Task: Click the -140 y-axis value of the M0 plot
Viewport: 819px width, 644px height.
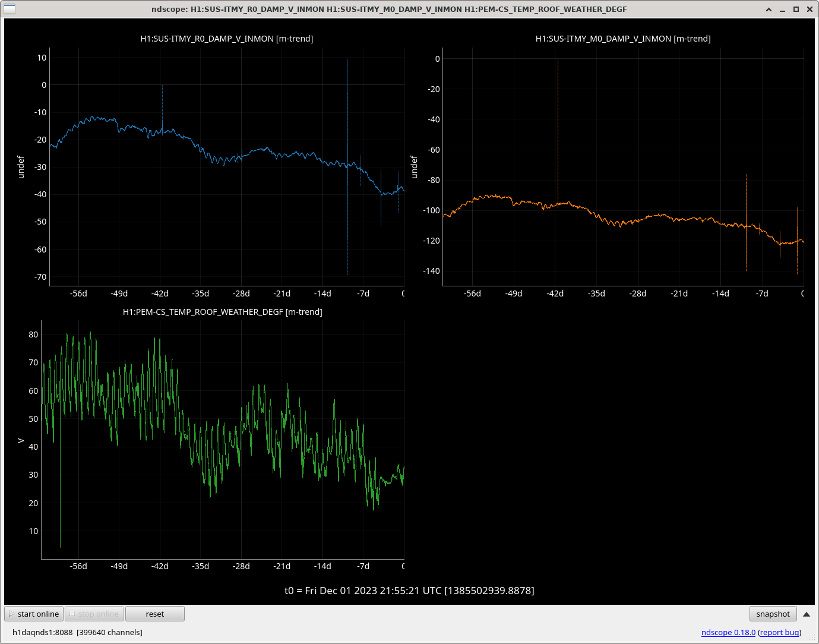Action: (431, 271)
